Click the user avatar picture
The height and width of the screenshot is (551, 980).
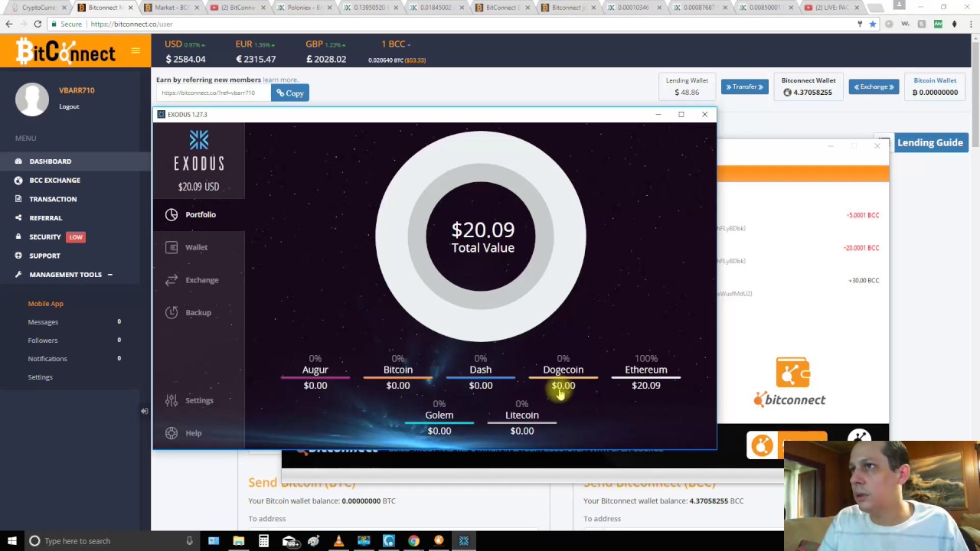click(x=32, y=99)
